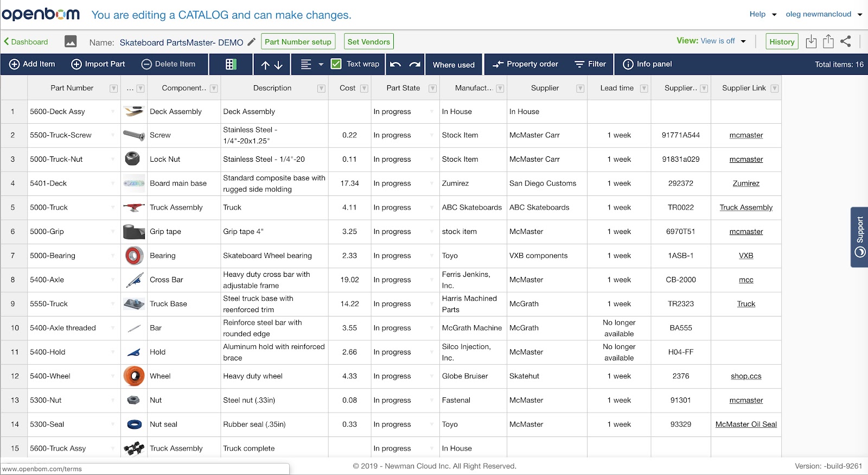Move row down with the down arrow
The image size is (868, 475).
click(x=278, y=65)
